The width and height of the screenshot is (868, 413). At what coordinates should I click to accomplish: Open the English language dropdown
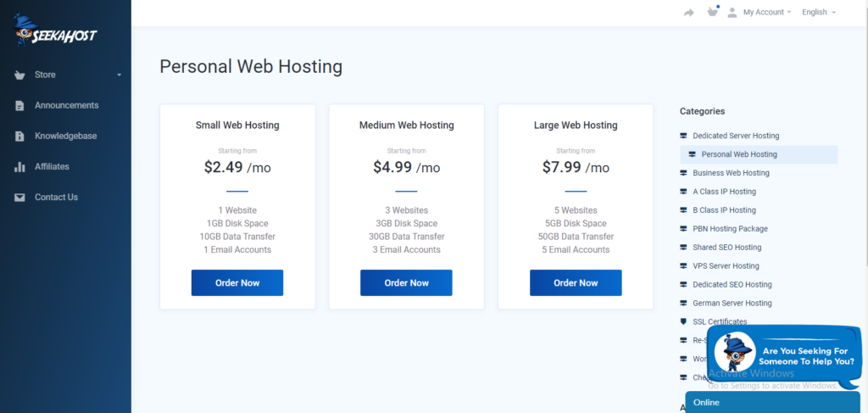pos(819,12)
